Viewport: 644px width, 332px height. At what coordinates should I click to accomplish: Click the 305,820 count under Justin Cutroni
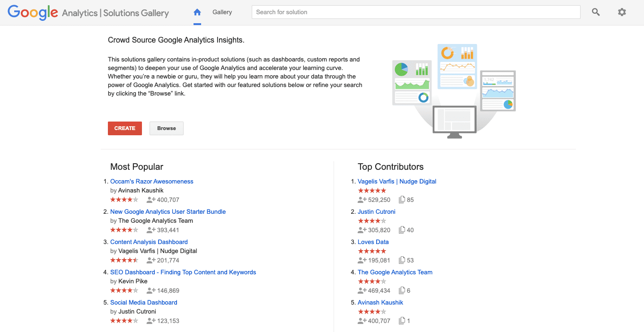click(379, 230)
